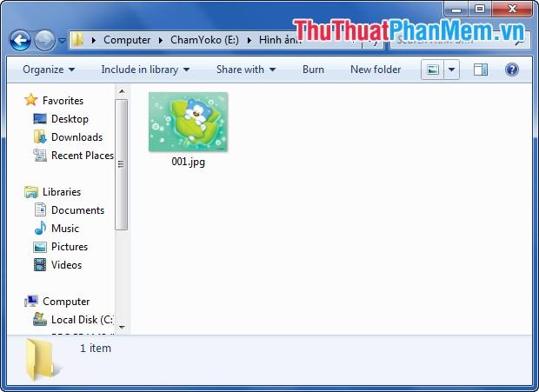Close the Explorer window
The height and width of the screenshot is (392, 539).
point(512,10)
